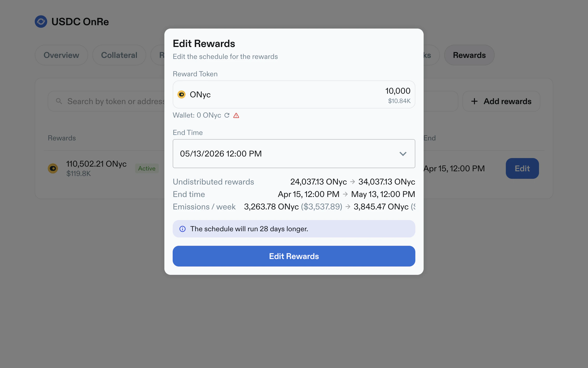
Task: Click the info icon in schedule notice
Action: click(x=183, y=229)
